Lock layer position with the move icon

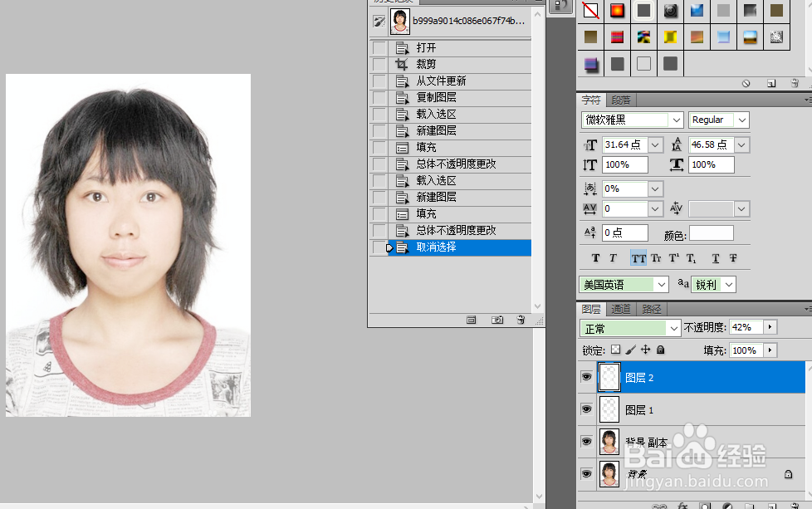pyautogui.click(x=645, y=350)
